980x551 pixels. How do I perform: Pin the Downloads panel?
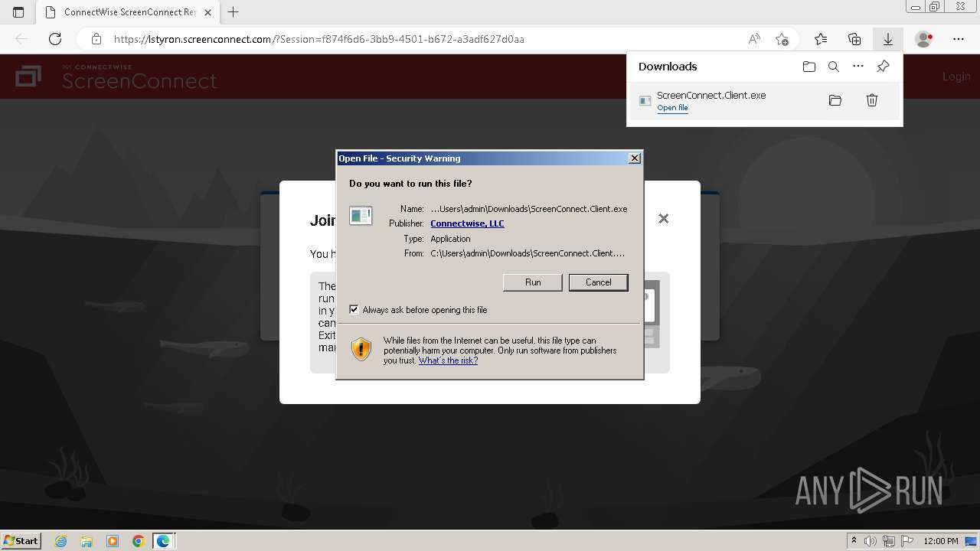tap(883, 67)
